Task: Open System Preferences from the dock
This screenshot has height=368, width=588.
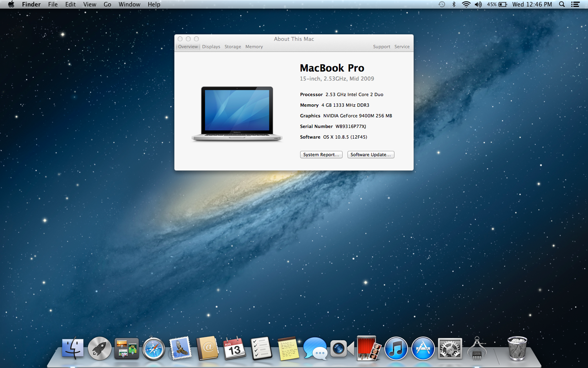Action: [x=450, y=349]
